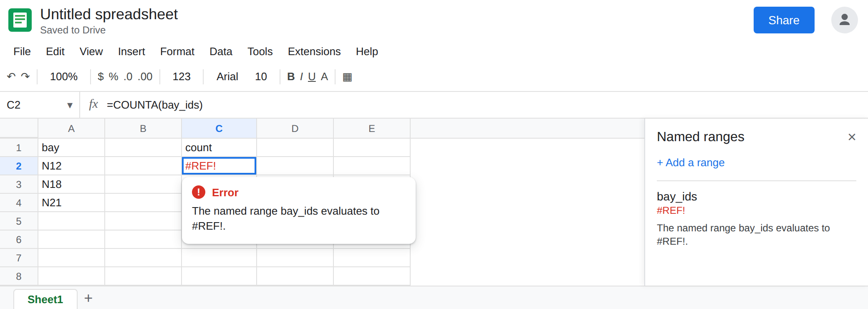Click the borders grid icon

347,77
